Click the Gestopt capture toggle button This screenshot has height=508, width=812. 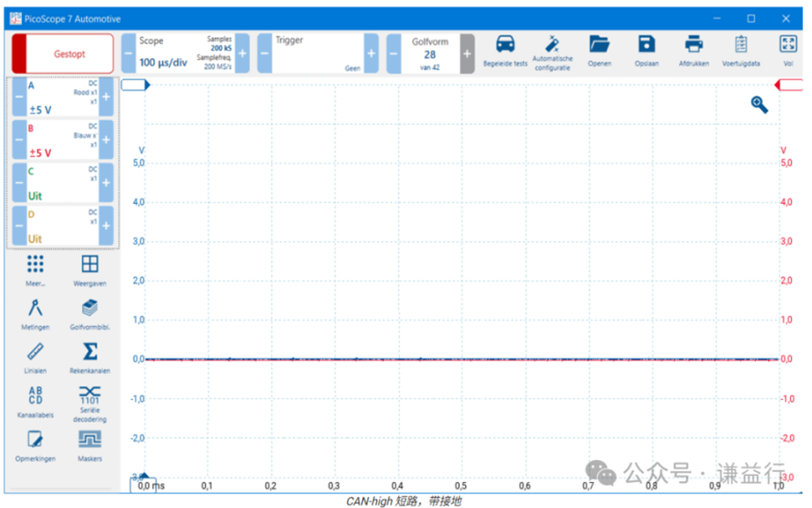pyautogui.click(x=62, y=54)
